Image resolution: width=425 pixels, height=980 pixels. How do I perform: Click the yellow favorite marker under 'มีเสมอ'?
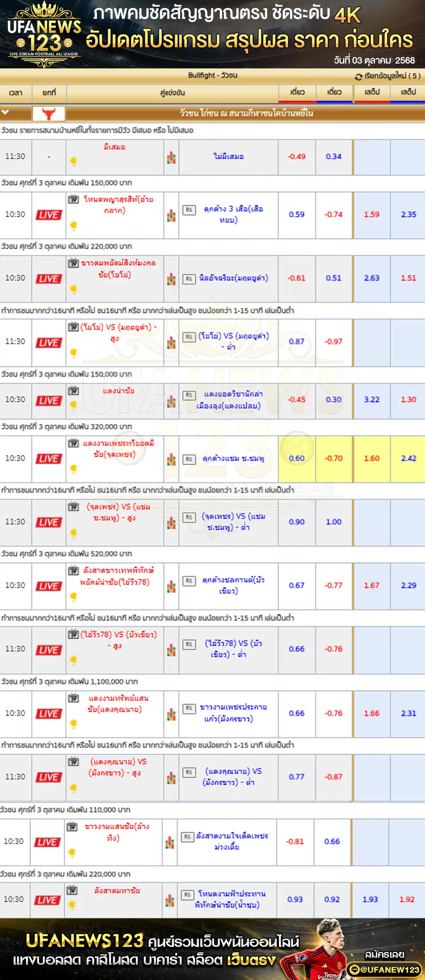(74, 161)
